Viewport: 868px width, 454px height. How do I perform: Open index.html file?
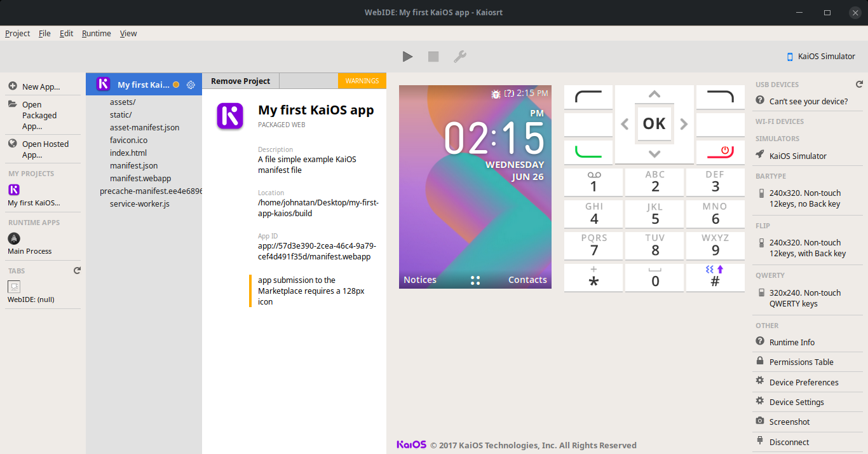pyautogui.click(x=128, y=153)
